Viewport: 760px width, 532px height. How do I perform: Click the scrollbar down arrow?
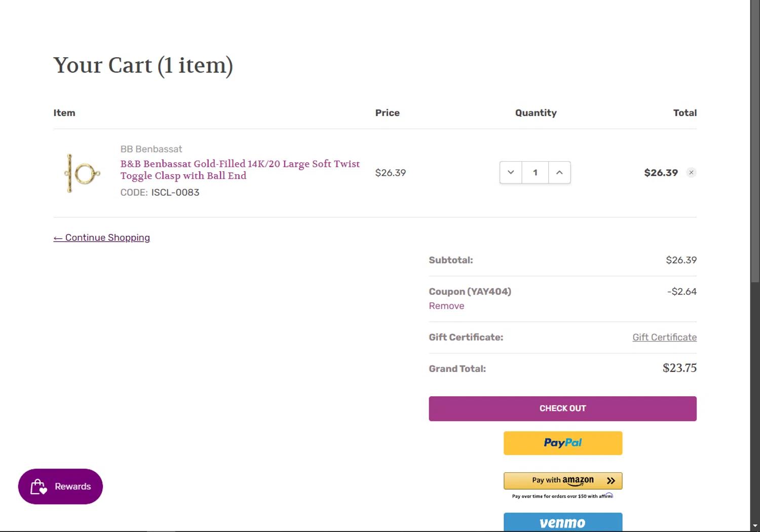(x=755, y=526)
